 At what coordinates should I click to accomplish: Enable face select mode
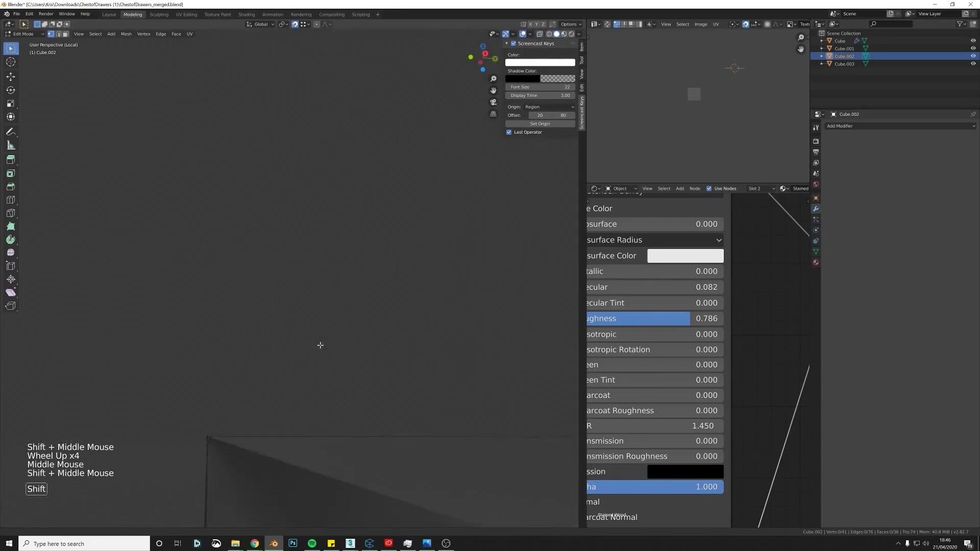[65, 34]
